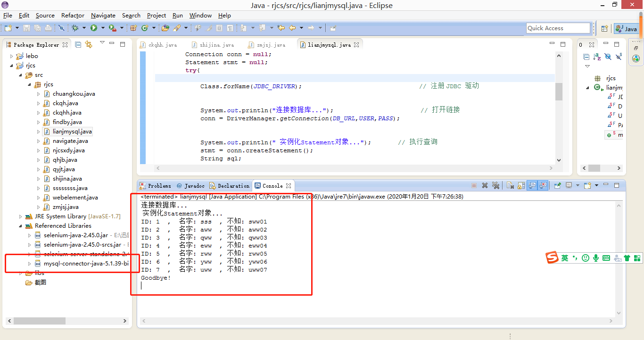
Task: Open the Window menu
Action: [200, 16]
